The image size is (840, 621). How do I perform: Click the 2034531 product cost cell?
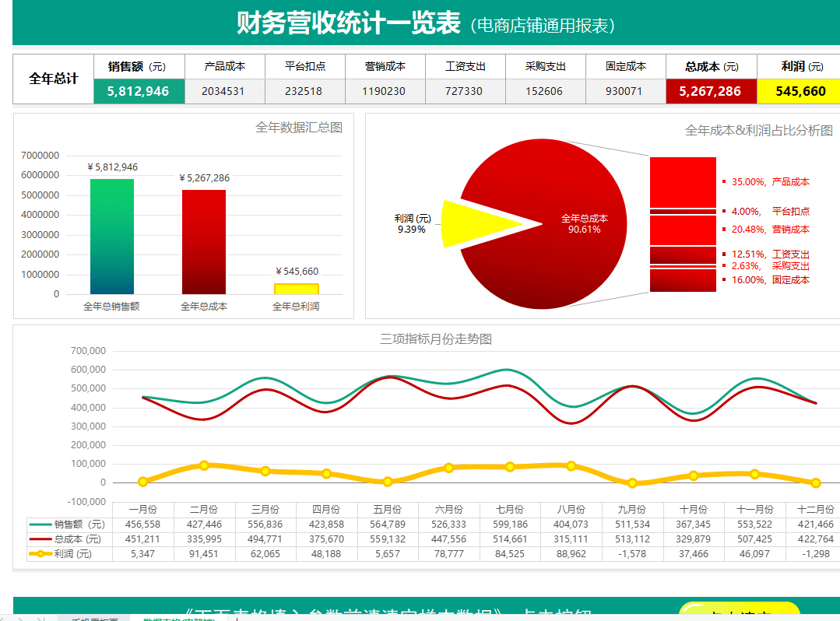tap(224, 91)
